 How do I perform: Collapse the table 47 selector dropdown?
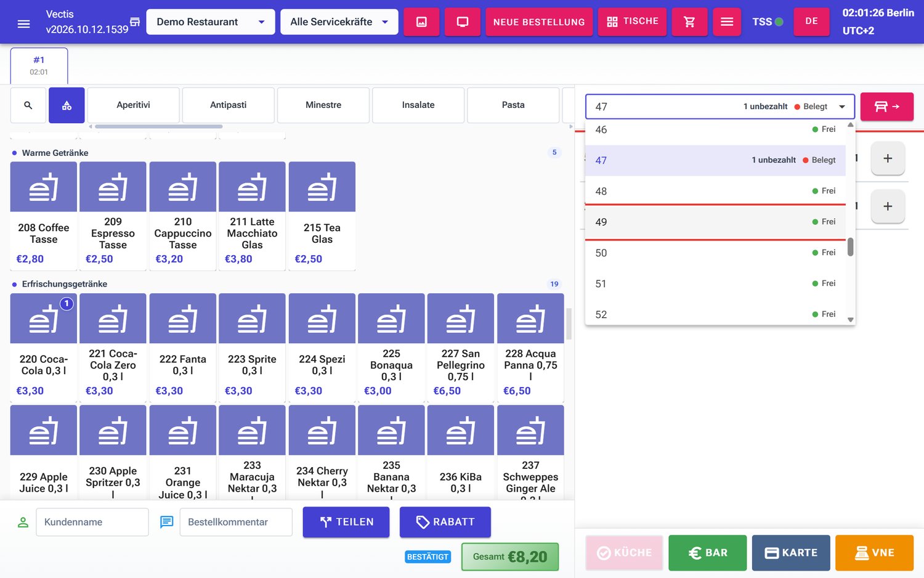pyautogui.click(x=719, y=107)
